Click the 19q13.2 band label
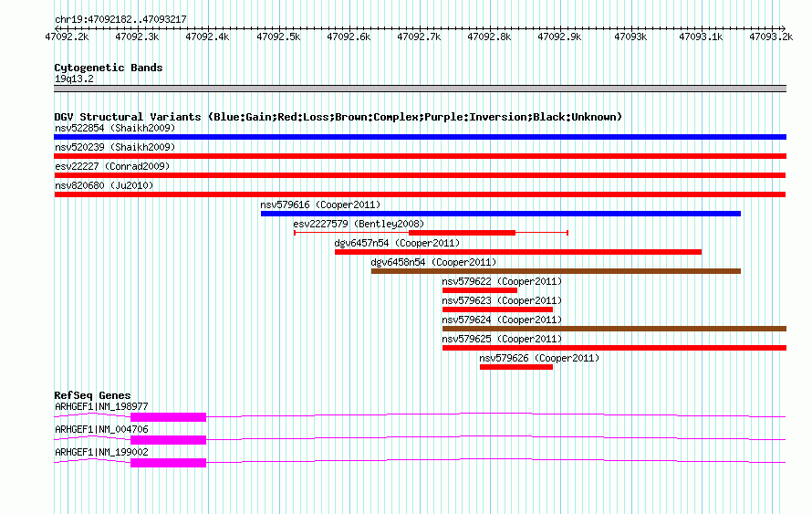The height and width of the screenshot is (514, 812). 74,79
